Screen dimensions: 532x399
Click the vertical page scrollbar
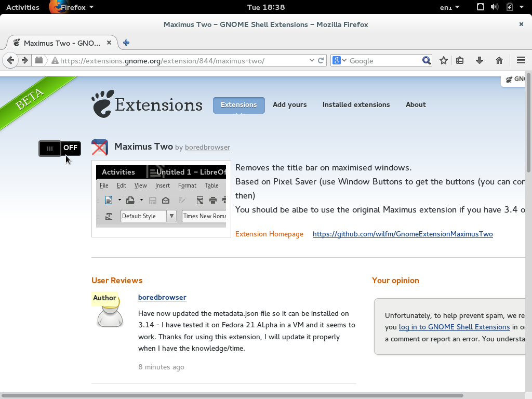coord(528,122)
